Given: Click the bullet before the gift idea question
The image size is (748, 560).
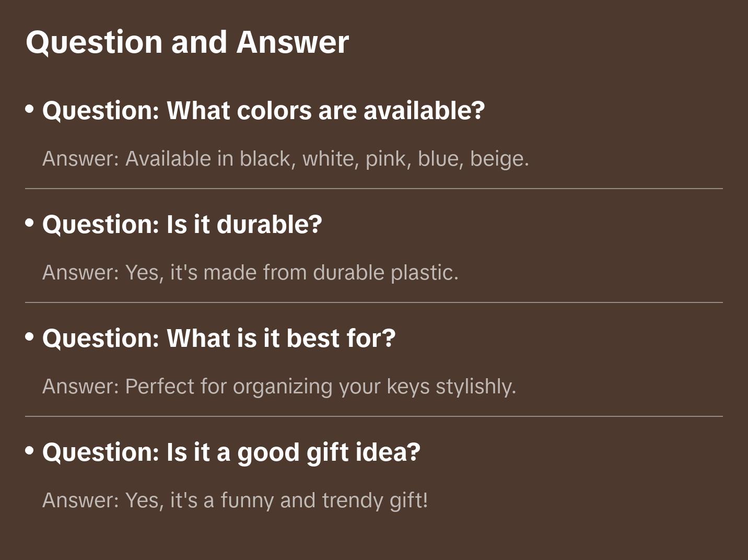Looking at the screenshot, I should tap(30, 450).
